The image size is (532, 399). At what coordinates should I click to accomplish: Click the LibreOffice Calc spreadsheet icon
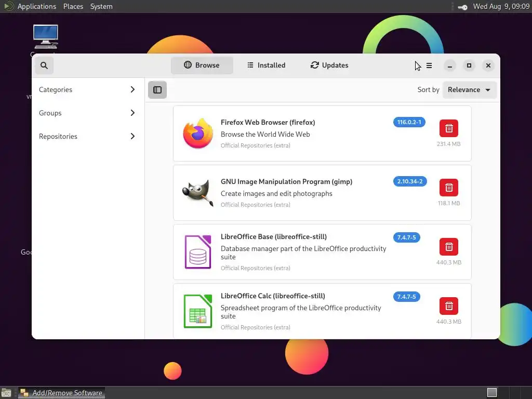198,311
